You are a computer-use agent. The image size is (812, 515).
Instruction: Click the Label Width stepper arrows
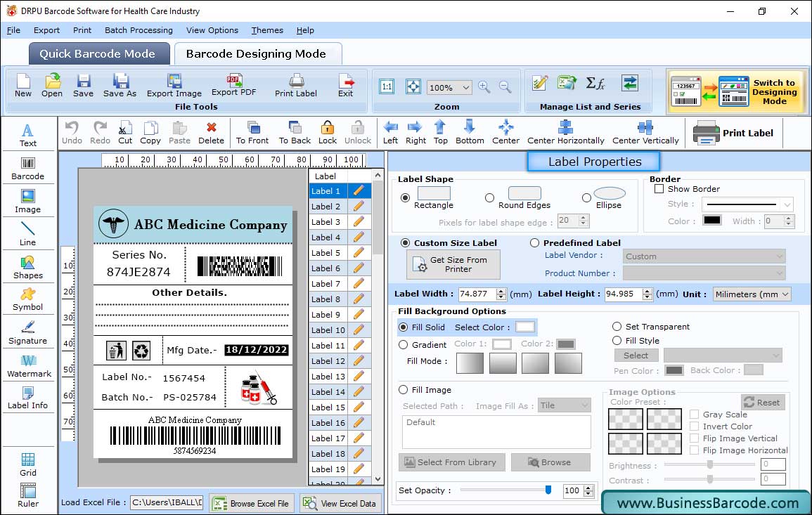click(x=501, y=294)
